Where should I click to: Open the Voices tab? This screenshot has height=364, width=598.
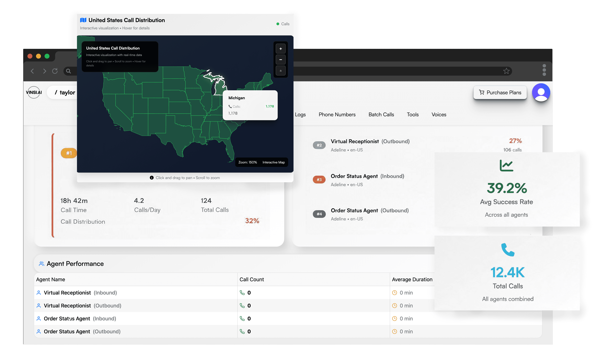(439, 114)
